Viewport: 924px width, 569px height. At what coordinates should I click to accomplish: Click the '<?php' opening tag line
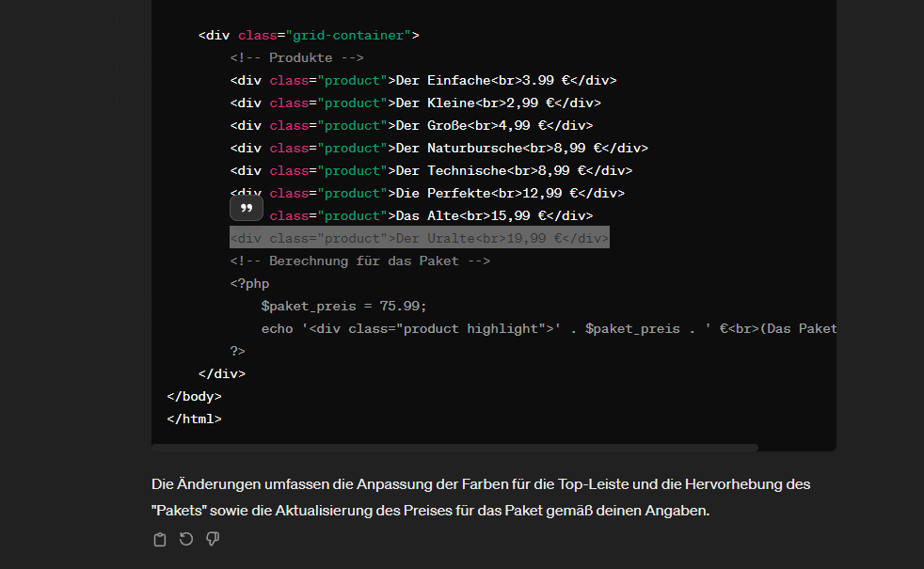(250, 283)
